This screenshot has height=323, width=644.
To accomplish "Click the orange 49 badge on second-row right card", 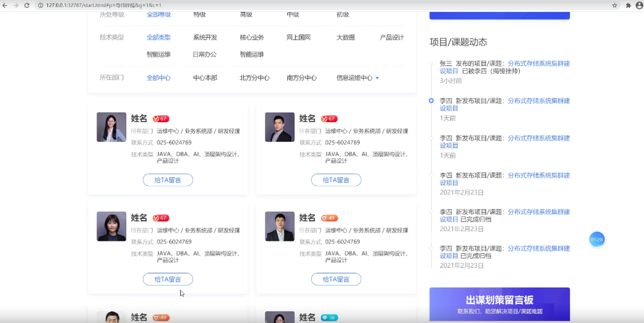I will (329, 218).
